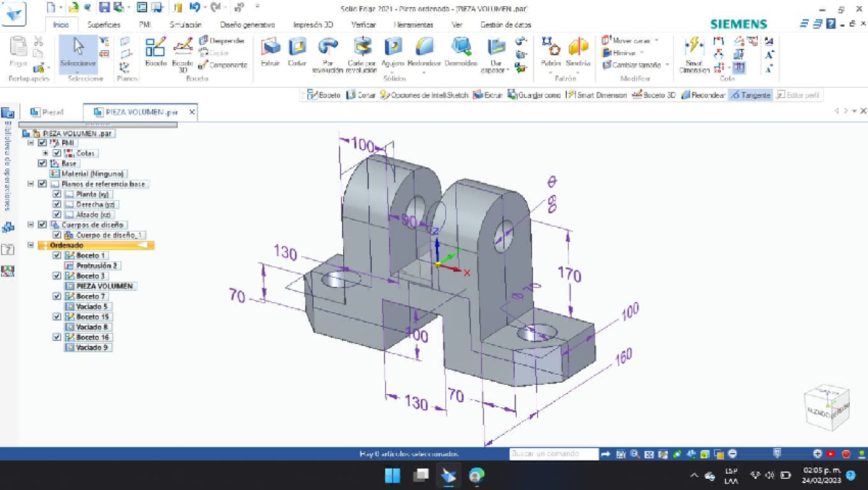The width and height of the screenshot is (868, 490).
Task: Uncheck the Planta (xy) plane checkbox
Action: [57, 194]
